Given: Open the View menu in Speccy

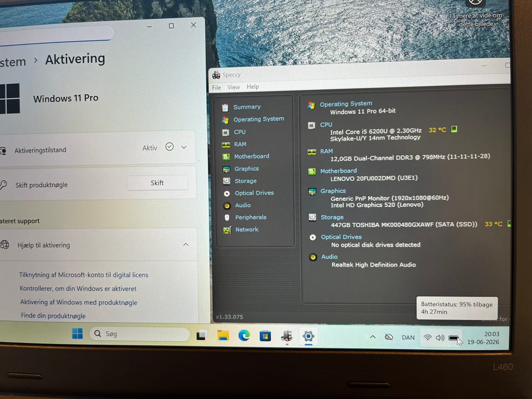Looking at the screenshot, I should click(233, 87).
